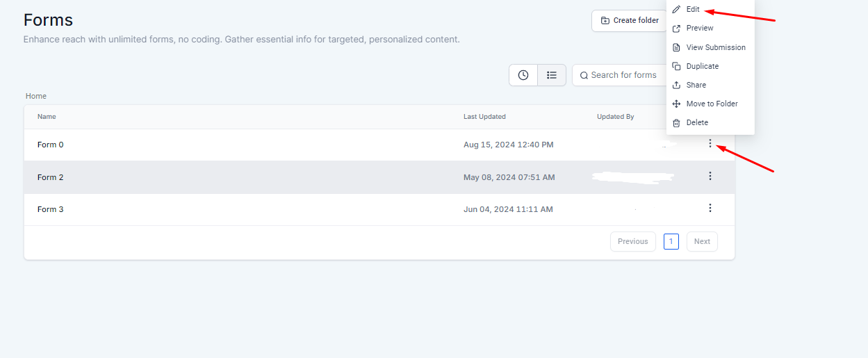Select Duplicate from the context menu

[x=702, y=66]
